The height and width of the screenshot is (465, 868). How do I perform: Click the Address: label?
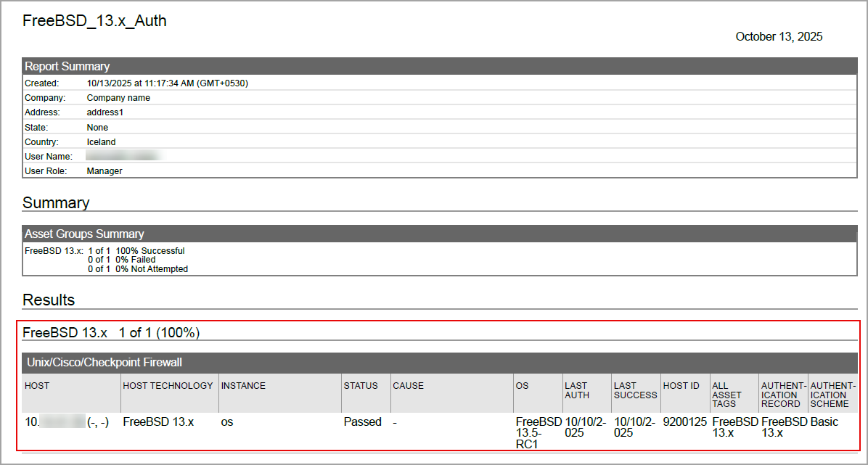[x=43, y=112]
